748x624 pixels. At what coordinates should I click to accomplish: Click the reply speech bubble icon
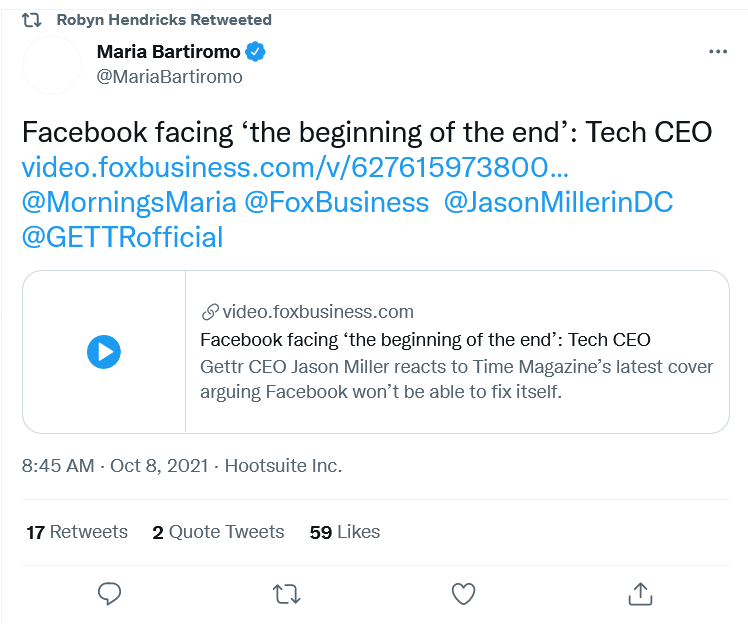[109, 594]
